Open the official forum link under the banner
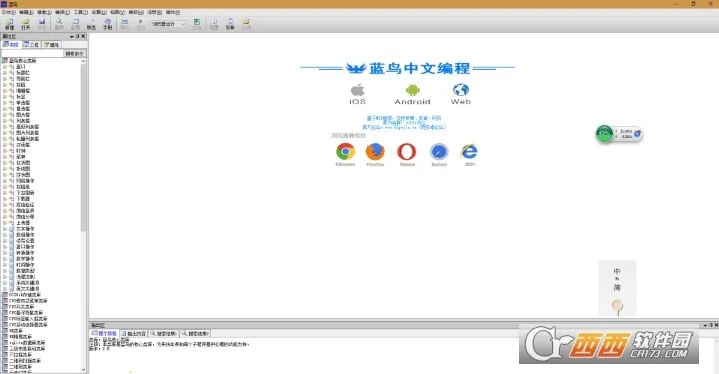 coord(404,127)
